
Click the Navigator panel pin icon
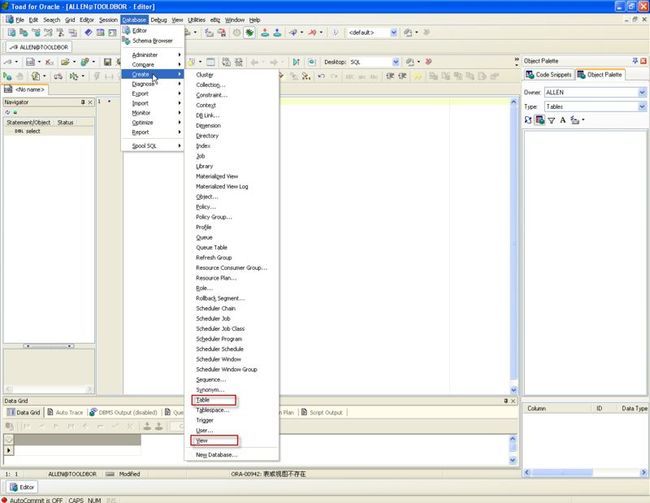[x=83, y=102]
